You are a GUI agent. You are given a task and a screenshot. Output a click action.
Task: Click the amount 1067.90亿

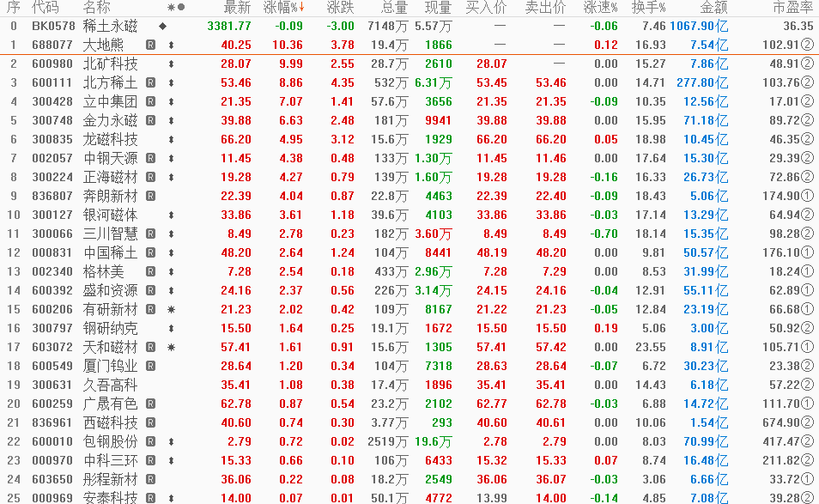point(699,26)
